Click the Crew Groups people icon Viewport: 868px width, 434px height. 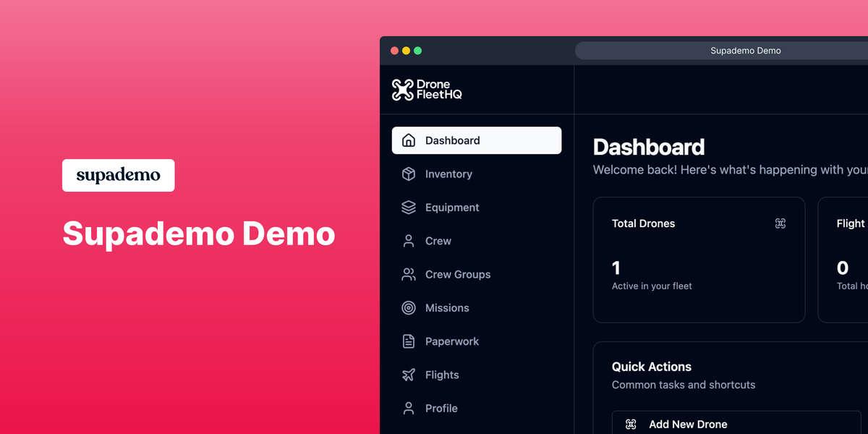tap(409, 274)
